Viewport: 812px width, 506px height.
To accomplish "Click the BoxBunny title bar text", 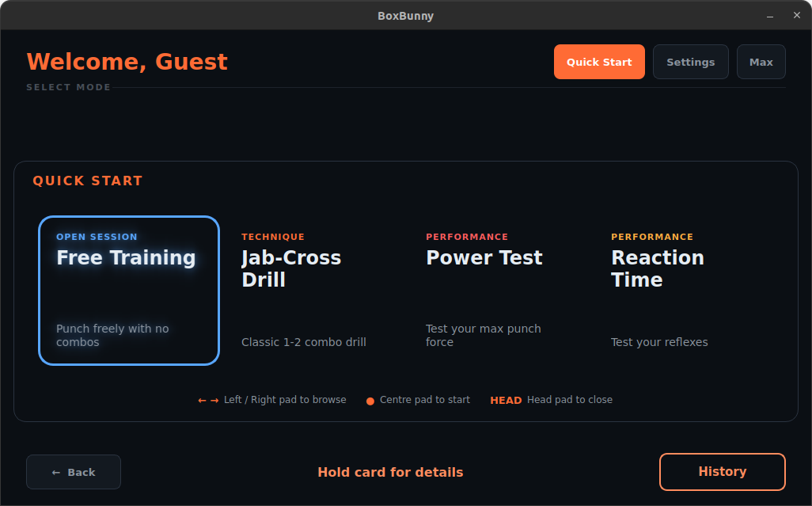I will [x=405, y=16].
